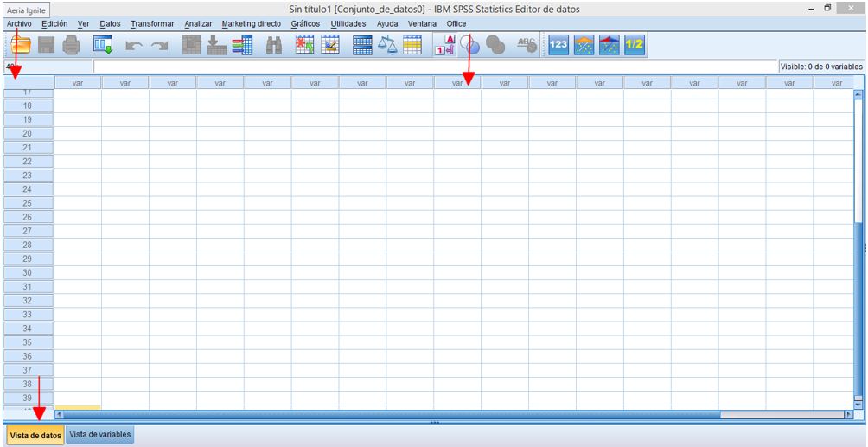
Task: Click the Undo arrow icon
Action: (134, 47)
